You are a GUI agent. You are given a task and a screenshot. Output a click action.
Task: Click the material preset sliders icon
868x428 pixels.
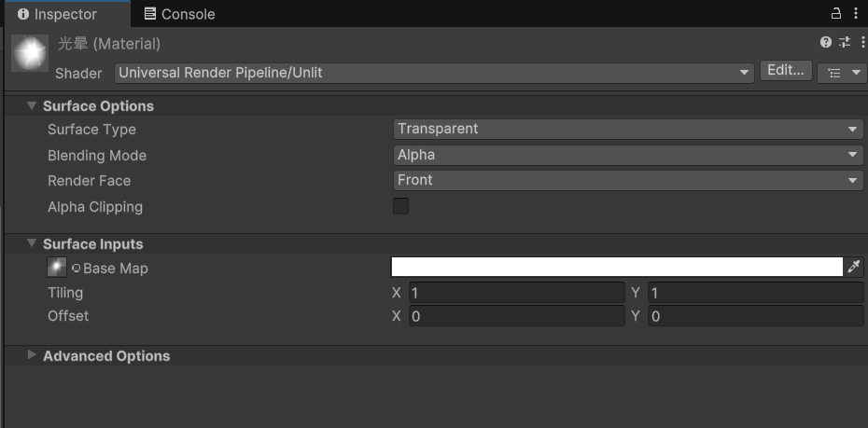845,42
